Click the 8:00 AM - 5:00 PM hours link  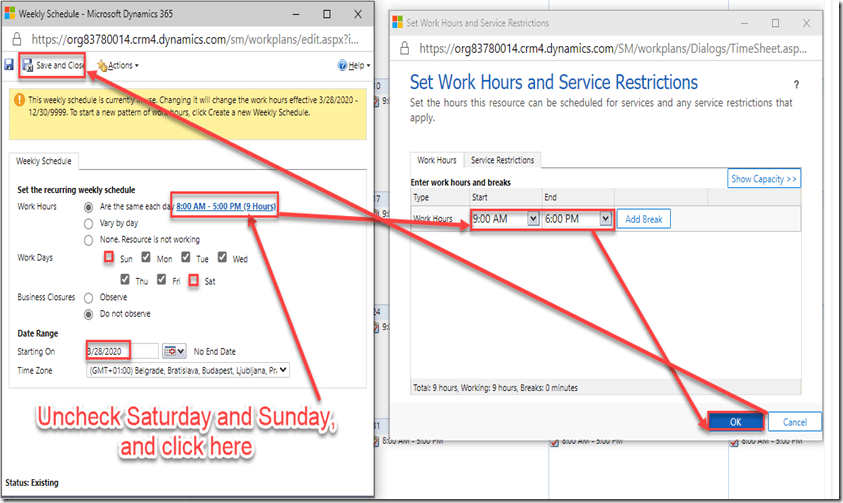point(225,207)
